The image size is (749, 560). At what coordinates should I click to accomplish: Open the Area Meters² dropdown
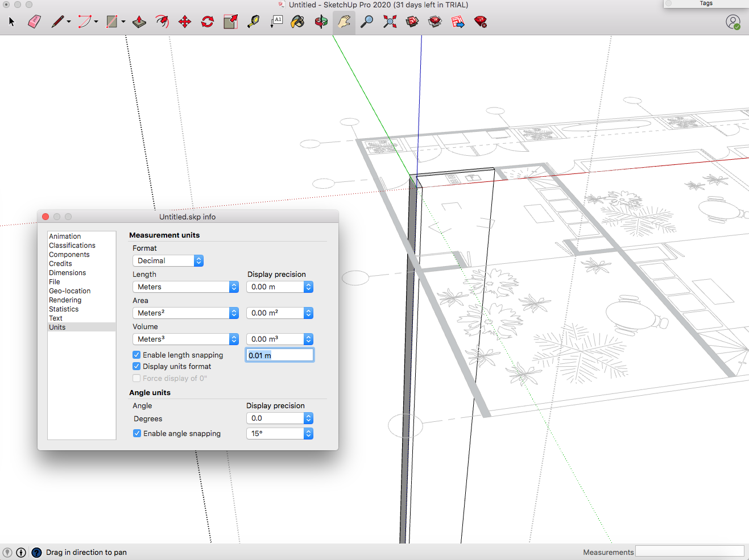[x=185, y=313]
